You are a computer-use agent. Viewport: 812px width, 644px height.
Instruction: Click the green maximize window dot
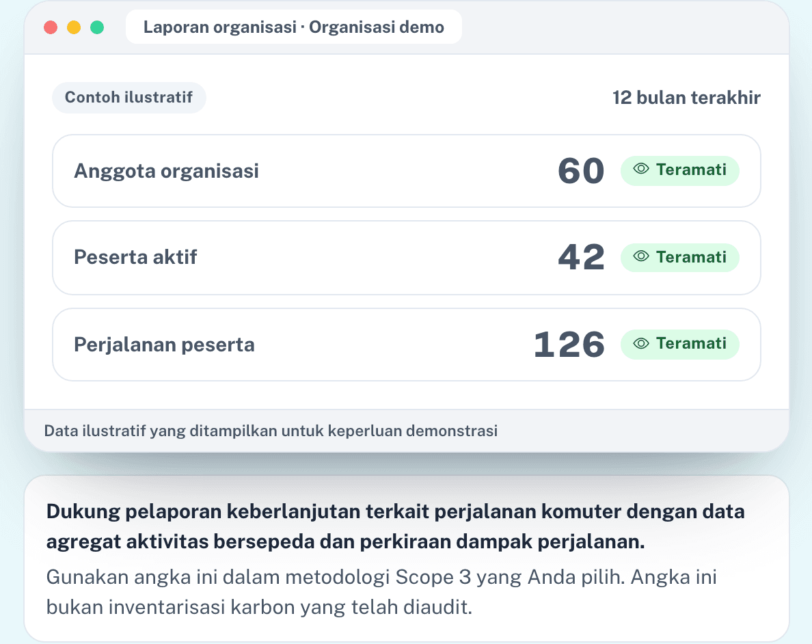pyautogui.click(x=97, y=27)
